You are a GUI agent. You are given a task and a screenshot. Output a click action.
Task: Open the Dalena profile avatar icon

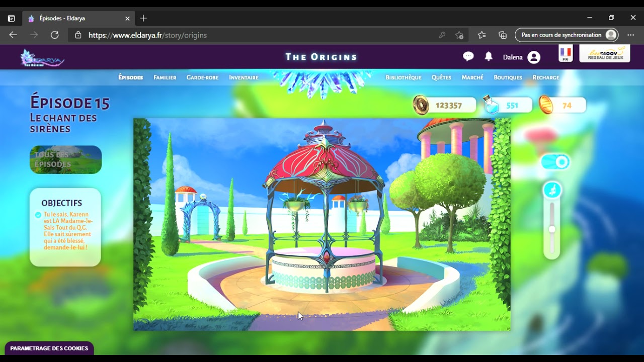[x=534, y=57]
